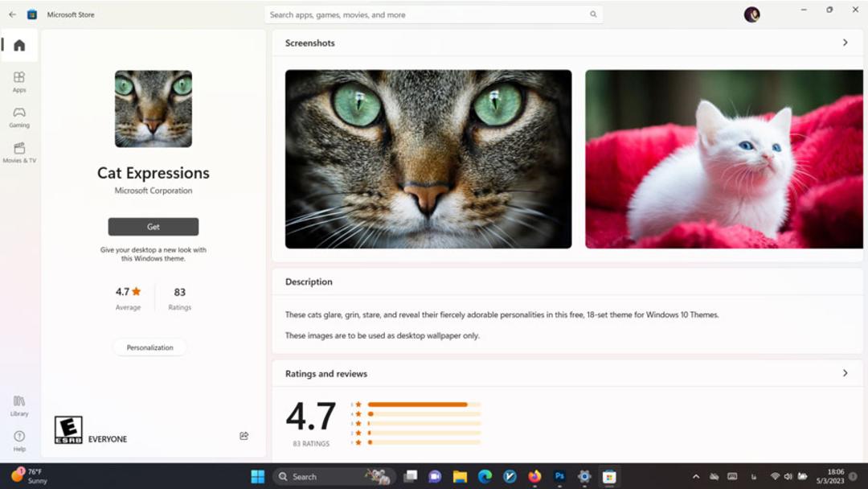Click the large 4.7 rating score
This screenshot has width=868, height=489.
(x=311, y=416)
